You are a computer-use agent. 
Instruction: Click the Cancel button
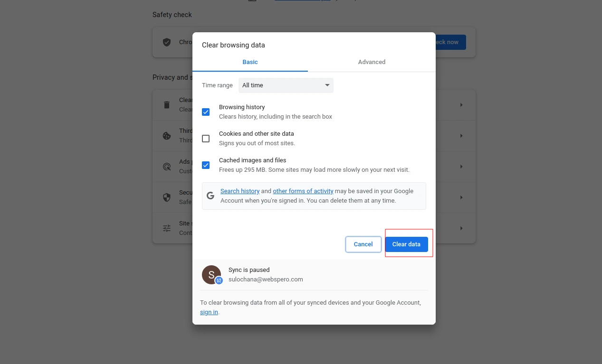tap(363, 244)
